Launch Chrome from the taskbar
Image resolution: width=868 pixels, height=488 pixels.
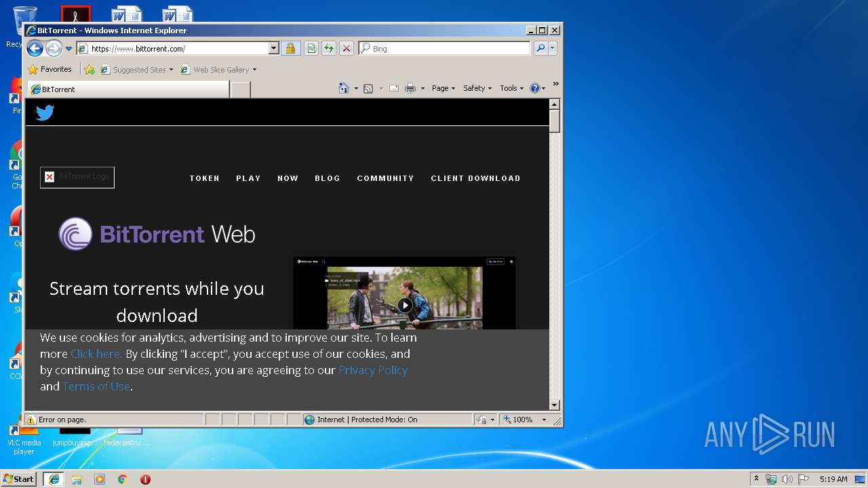point(122,479)
